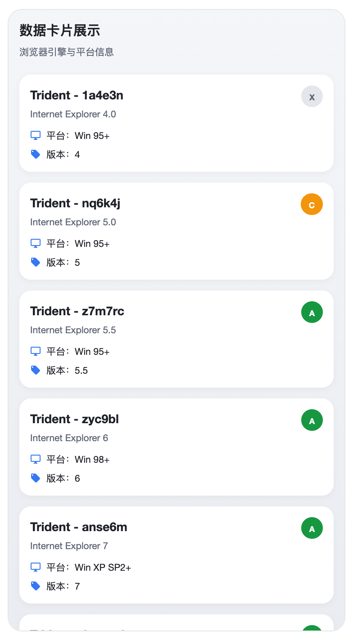
Task: Click the Internet Explorer 7 subtitle text
Action: pyautogui.click(x=69, y=546)
